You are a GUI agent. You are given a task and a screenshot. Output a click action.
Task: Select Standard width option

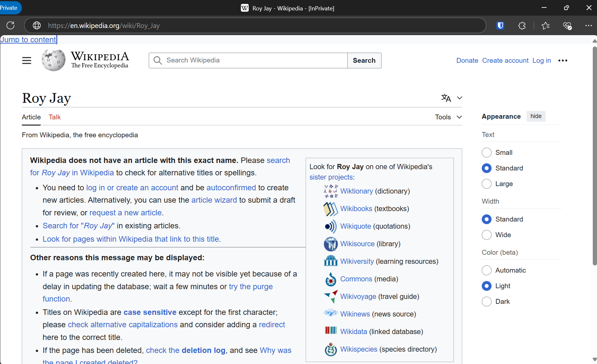(x=487, y=219)
